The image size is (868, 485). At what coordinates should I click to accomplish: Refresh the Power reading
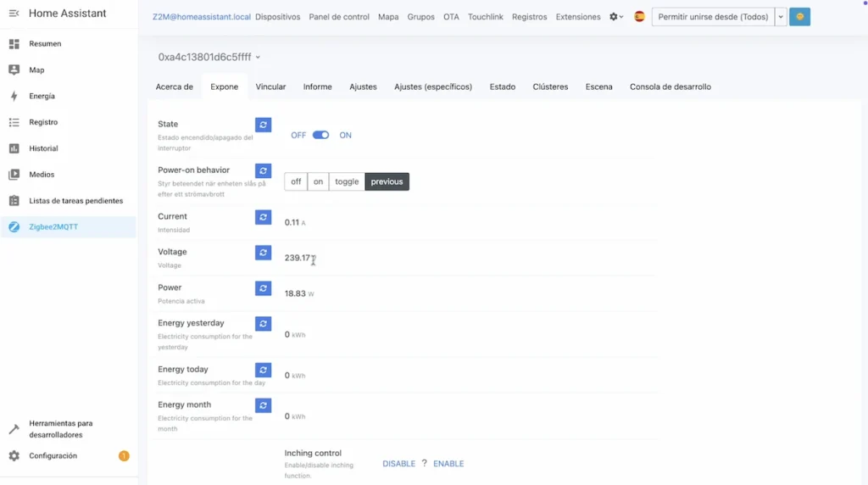pos(263,288)
